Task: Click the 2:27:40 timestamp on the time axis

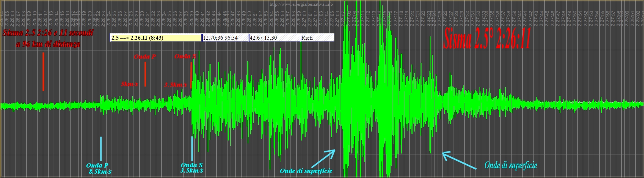Action: 519,18
